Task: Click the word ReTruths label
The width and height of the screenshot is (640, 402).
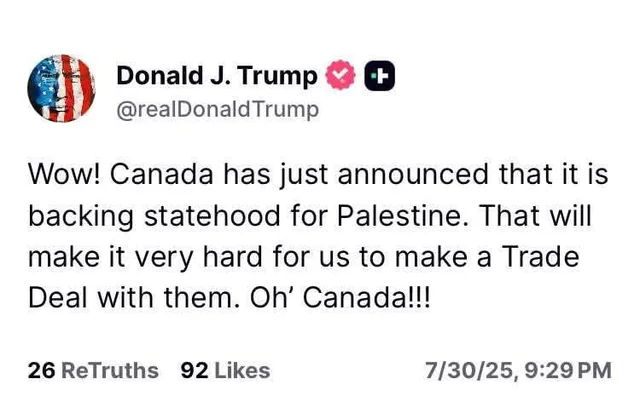Action: coord(110,371)
